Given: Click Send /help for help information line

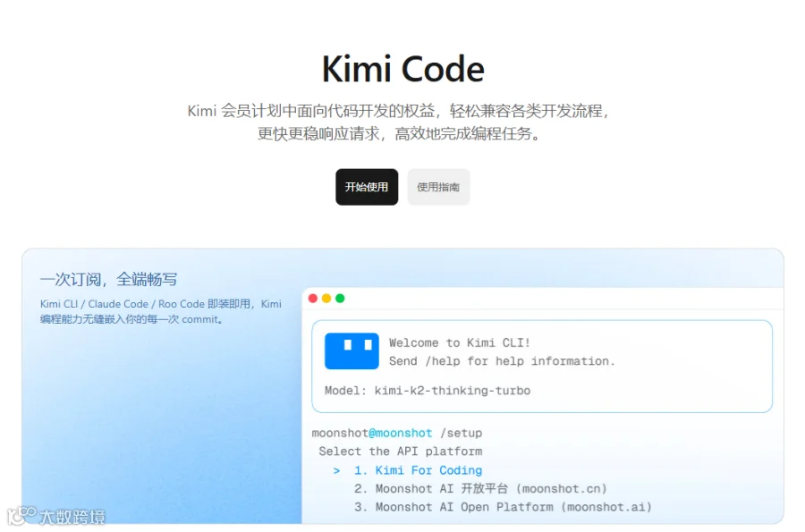Looking at the screenshot, I should pos(502,361).
